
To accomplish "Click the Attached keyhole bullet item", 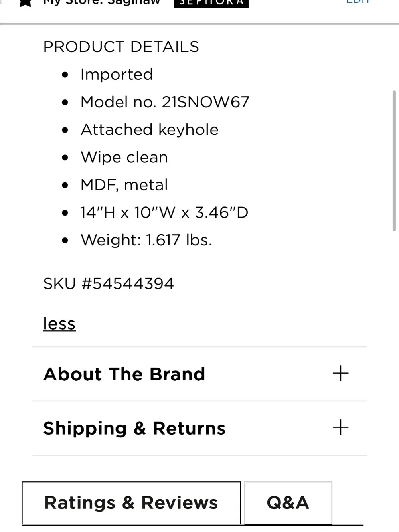I will coord(150,130).
